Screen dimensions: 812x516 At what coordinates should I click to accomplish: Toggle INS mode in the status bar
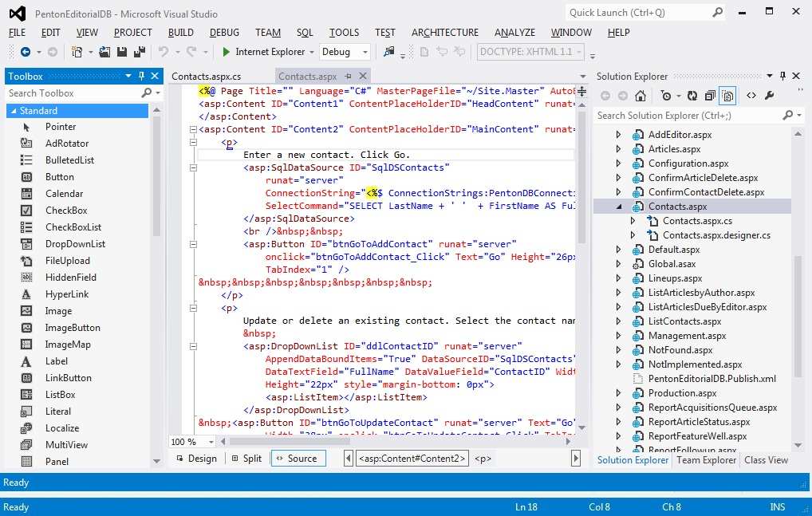click(x=777, y=507)
